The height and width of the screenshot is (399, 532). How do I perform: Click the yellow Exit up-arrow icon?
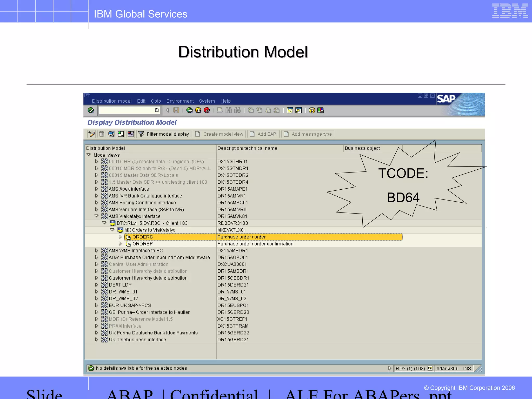(x=198, y=110)
